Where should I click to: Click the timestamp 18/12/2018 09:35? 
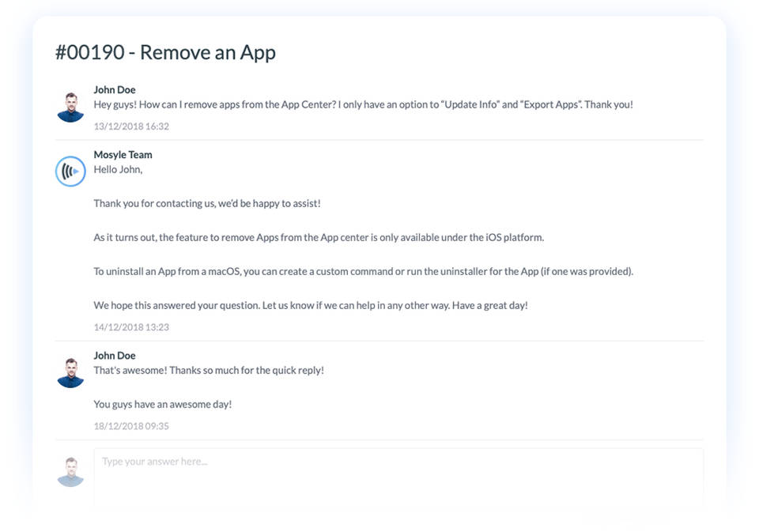coord(131,426)
